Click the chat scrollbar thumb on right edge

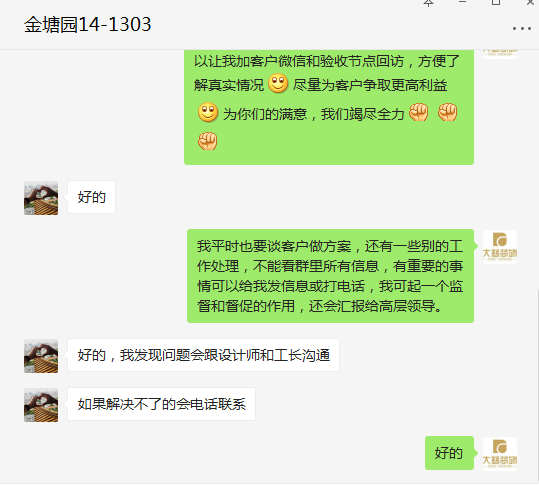537,385
